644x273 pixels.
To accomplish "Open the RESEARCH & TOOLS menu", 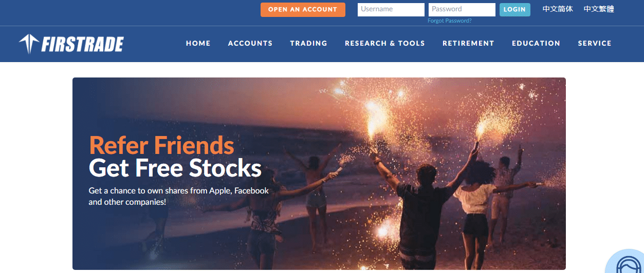I will 385,44.
